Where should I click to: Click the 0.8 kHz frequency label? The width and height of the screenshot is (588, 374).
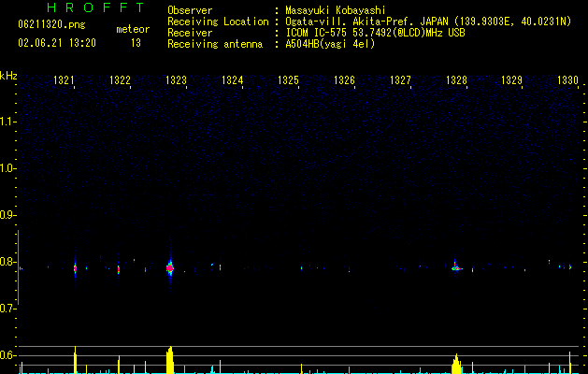click(7, 262)
